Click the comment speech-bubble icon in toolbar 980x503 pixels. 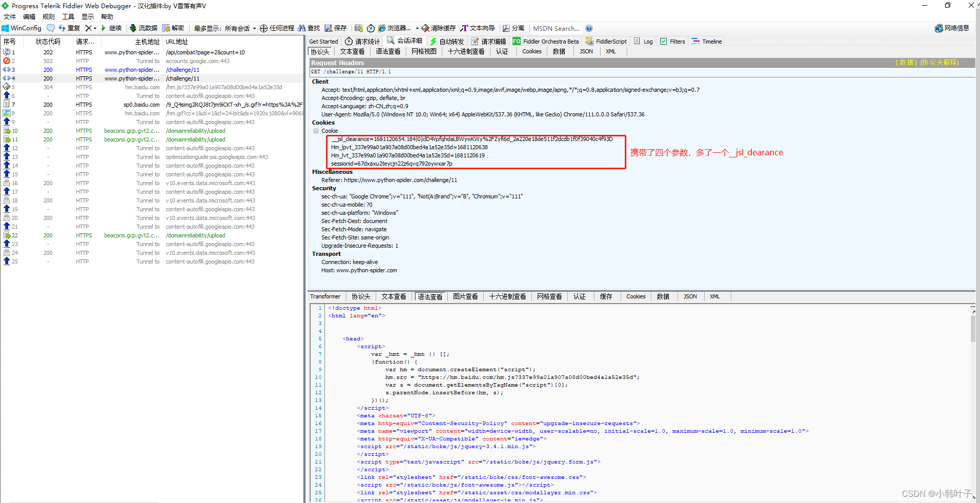coord(51,28)
